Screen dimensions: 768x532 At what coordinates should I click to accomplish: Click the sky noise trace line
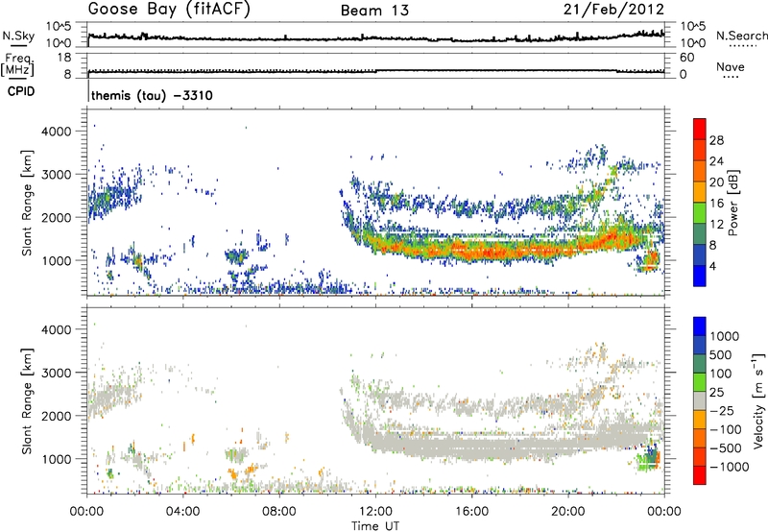click(376, 38)
